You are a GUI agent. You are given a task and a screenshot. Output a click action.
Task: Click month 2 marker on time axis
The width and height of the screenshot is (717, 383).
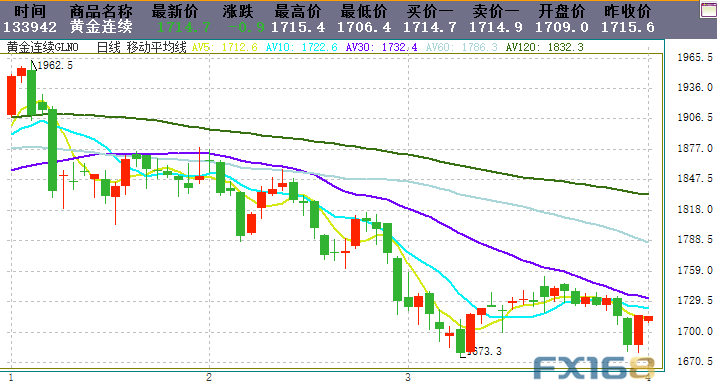pos(209,378)
